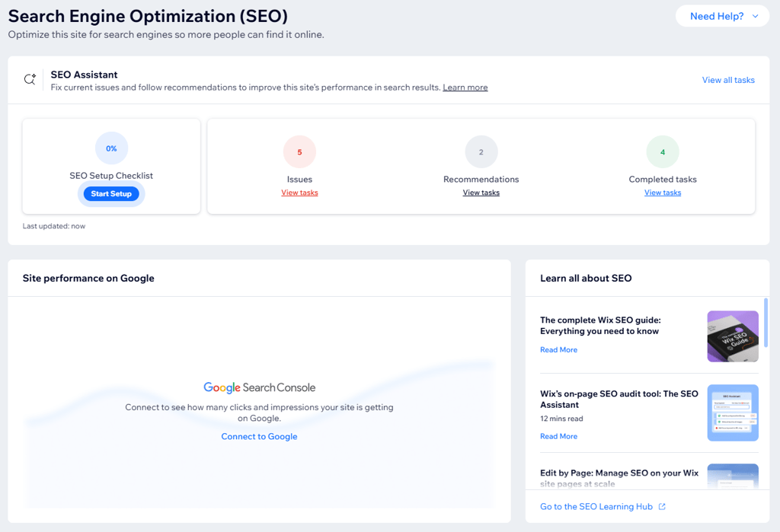780x532 pixels.
Task: Click the external link icon by Learning Hub
Action: (x=662, y=507)
